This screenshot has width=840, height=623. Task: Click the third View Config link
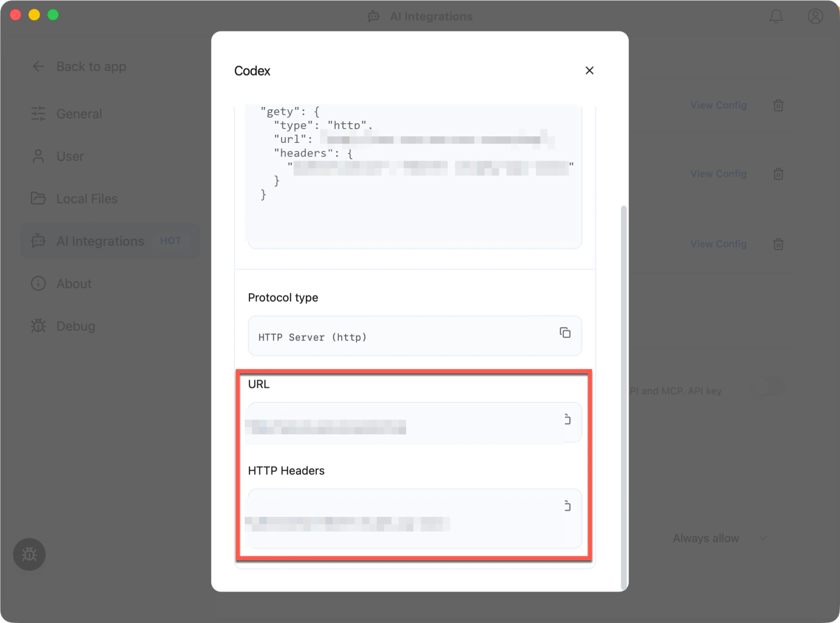coord(718,244)
